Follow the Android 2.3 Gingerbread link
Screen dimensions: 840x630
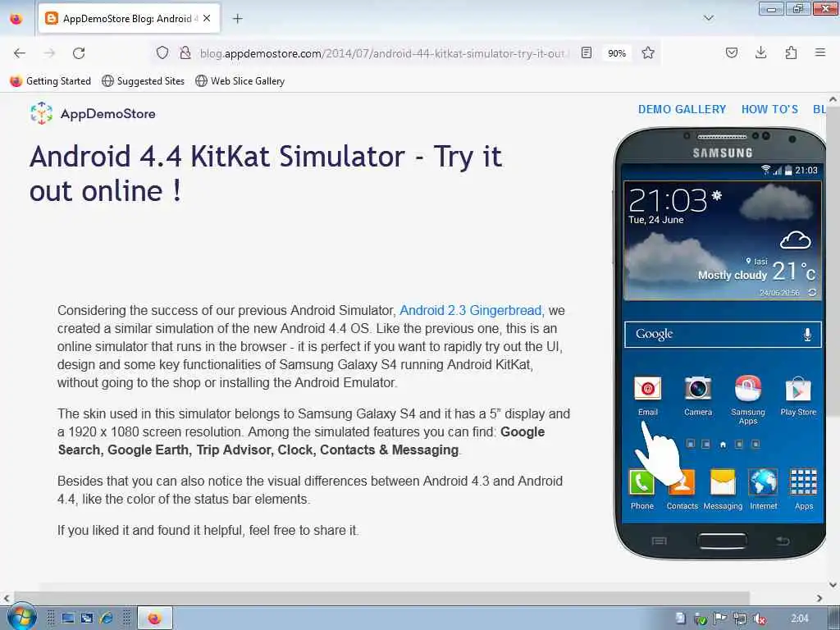point(470,310)
